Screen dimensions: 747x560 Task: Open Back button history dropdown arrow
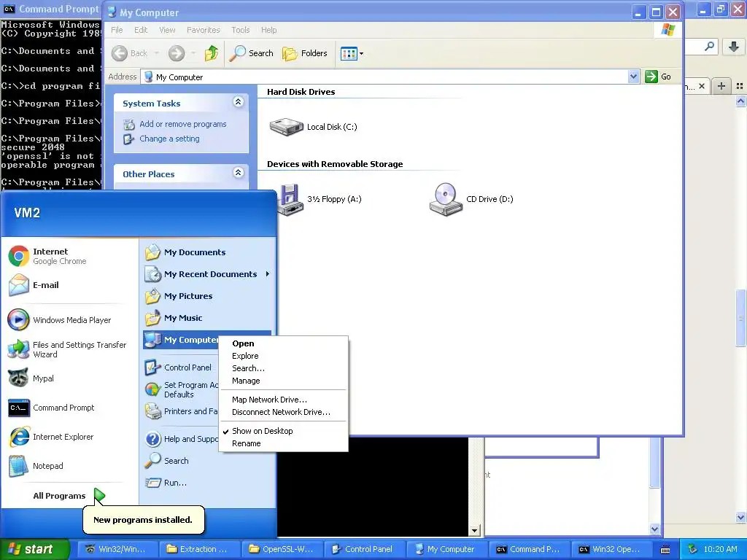pyautogui.click(x=157, y=53)
